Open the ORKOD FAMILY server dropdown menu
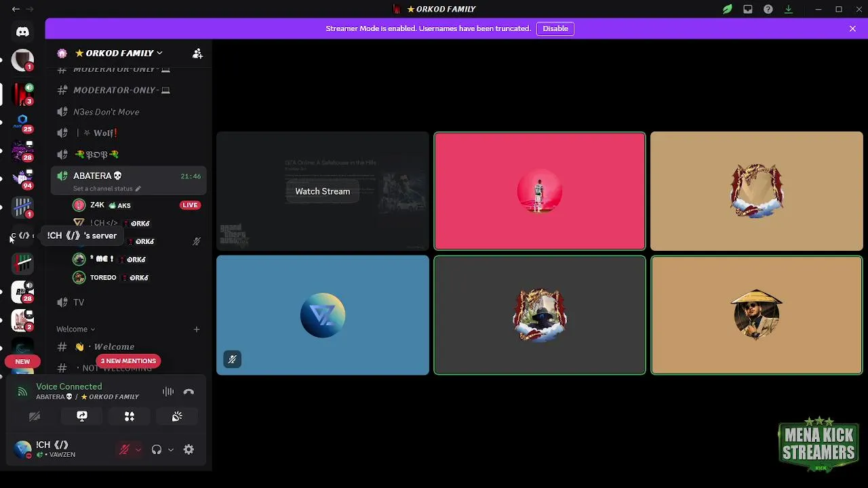The height and width of the screenshot is (488, 868). [x=119, y=53]
